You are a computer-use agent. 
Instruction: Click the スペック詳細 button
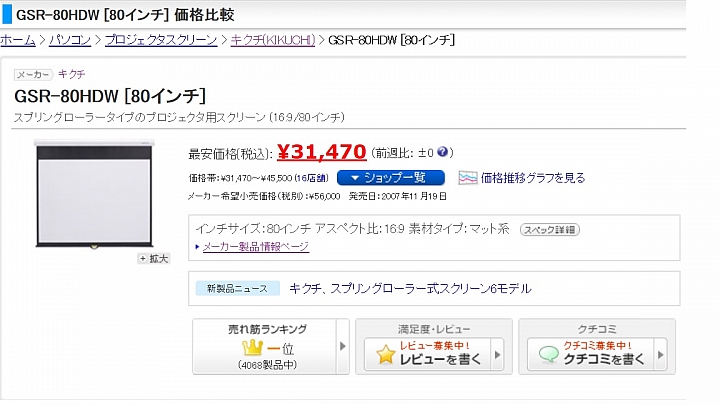coord(550,229)
